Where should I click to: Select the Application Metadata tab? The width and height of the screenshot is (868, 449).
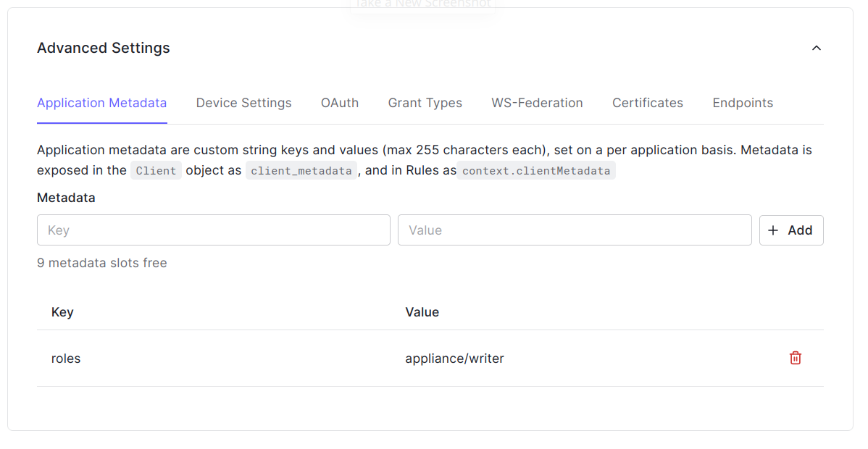[x=102, y=103]
